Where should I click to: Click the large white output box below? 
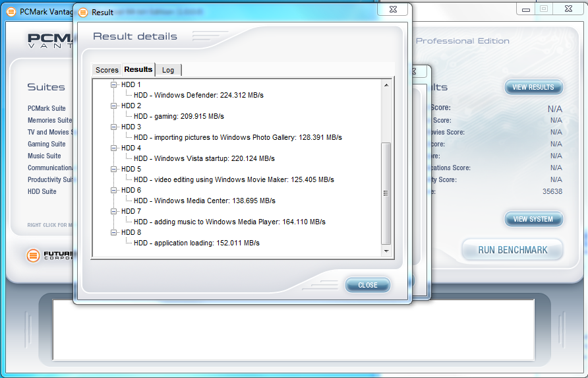click(x=293, y=330)
